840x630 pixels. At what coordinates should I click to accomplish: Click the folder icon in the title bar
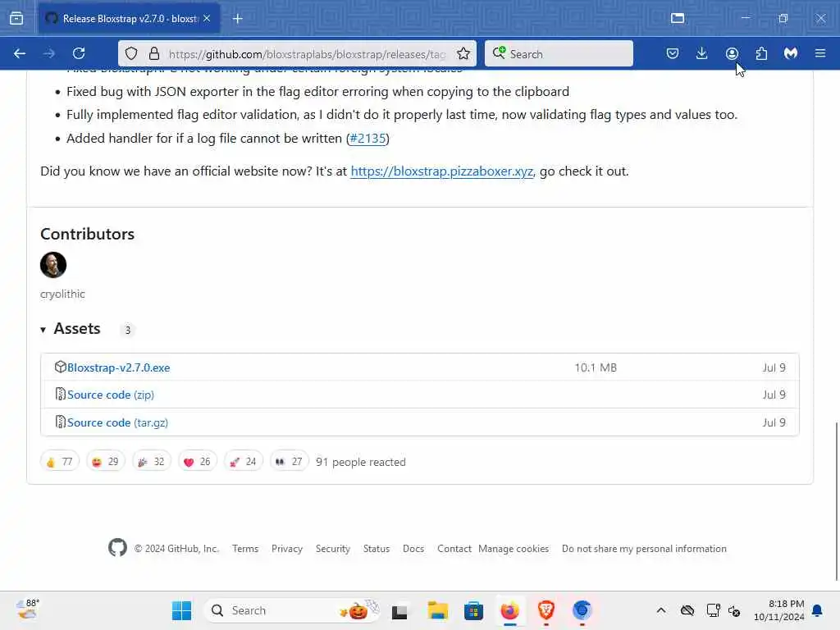point(677,18)
